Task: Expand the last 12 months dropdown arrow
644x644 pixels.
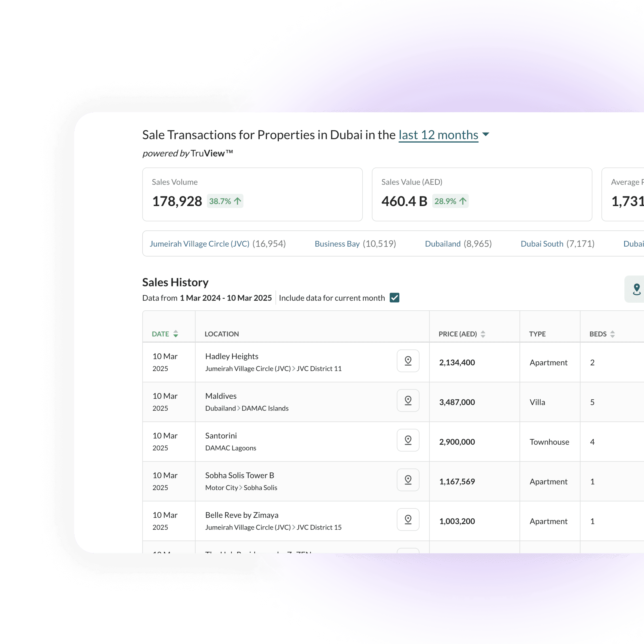Action: click(486, 135)
